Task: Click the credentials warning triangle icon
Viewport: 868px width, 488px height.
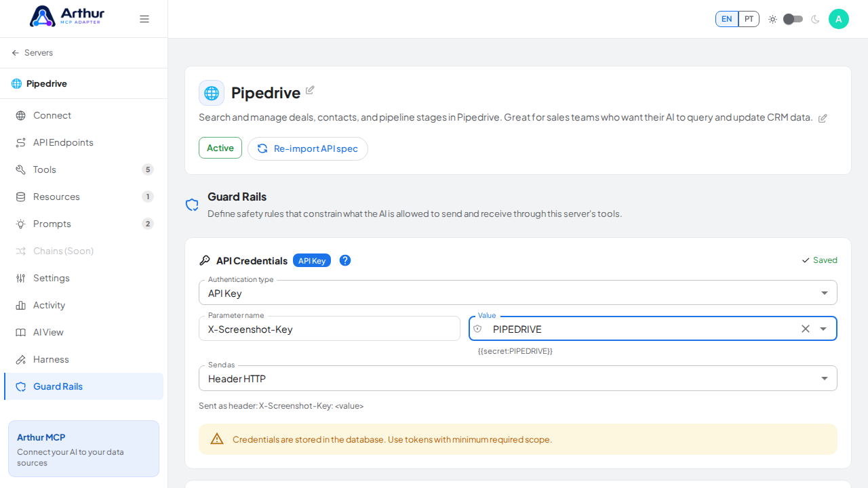Action: (217, 439)
